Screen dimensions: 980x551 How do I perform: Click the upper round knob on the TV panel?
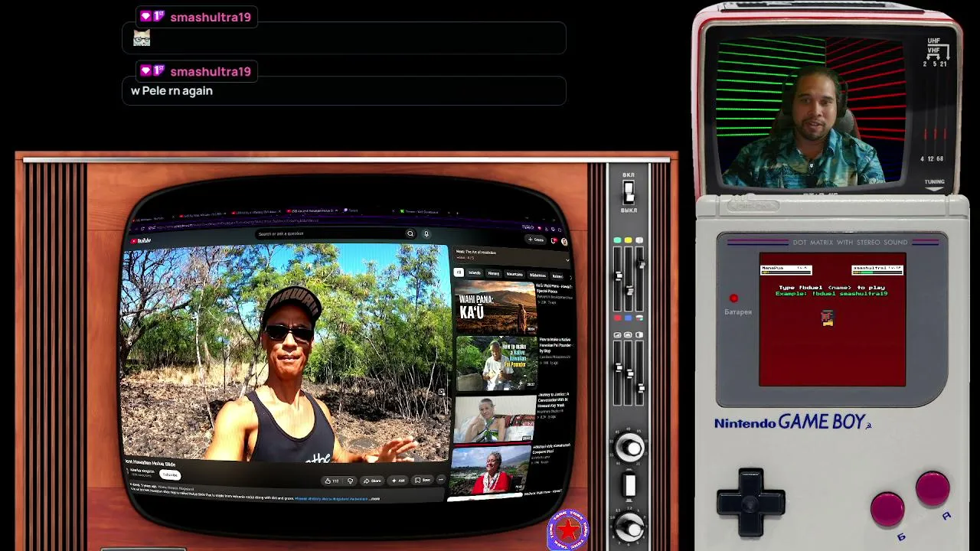(629, 448)
